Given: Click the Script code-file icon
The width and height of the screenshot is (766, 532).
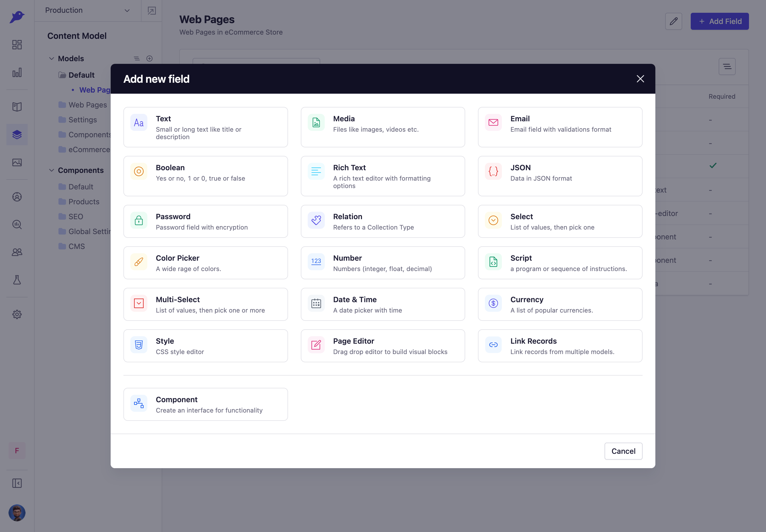Looking at the screenshot, I should (x=493, y=262).
